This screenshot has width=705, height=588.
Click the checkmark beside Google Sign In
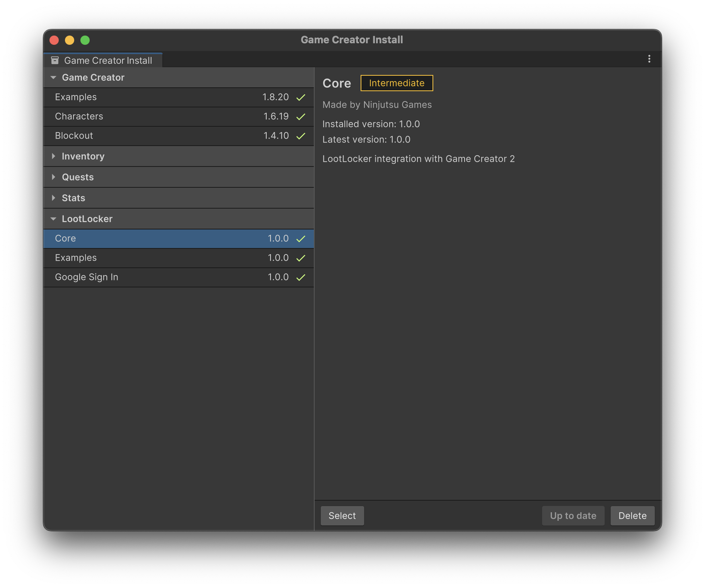(x=301, y=277)
